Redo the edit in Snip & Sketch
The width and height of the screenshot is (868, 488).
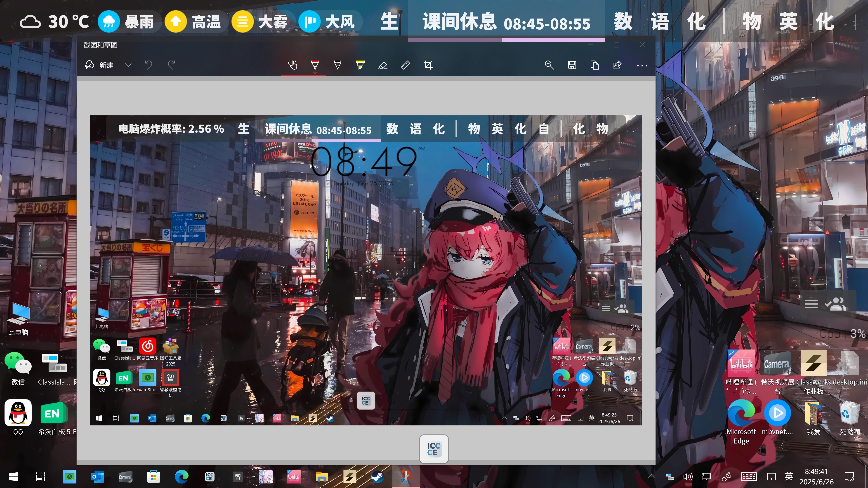point(171,65)
